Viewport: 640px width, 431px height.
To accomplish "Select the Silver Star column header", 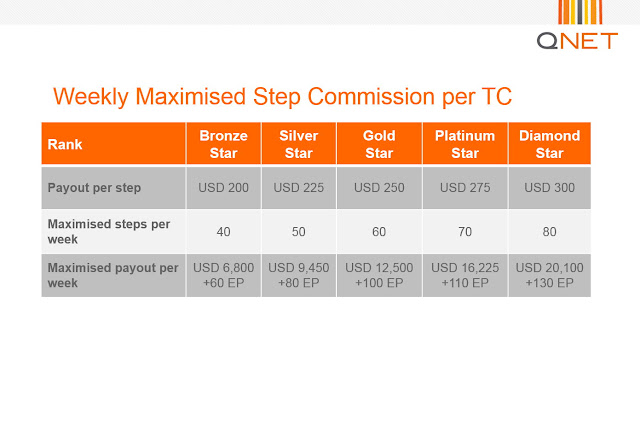I will tap(297, 143).
